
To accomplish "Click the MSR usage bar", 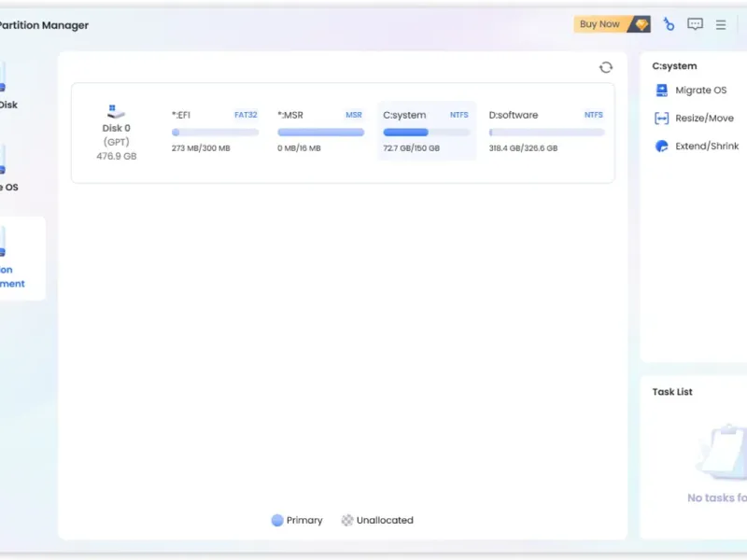I will point(320,133).
